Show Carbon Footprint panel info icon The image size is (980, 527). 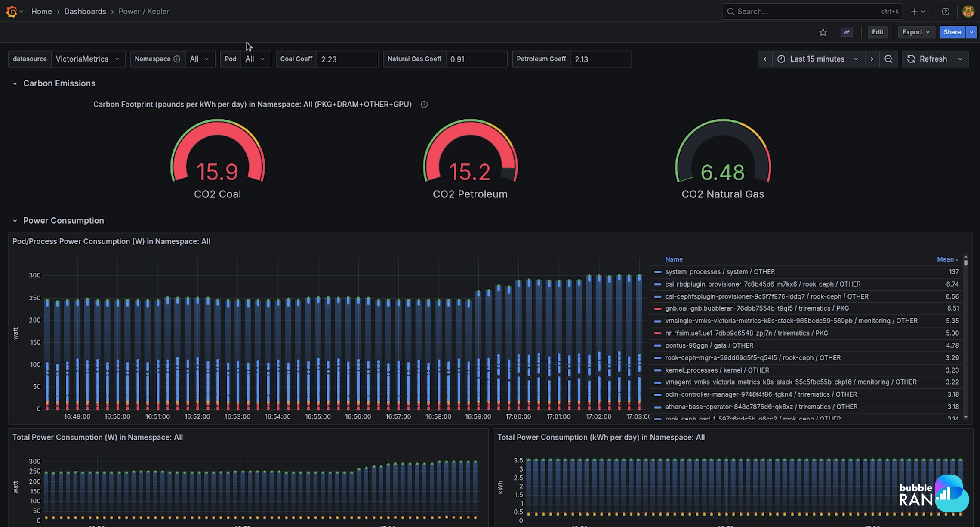point(424,105)
